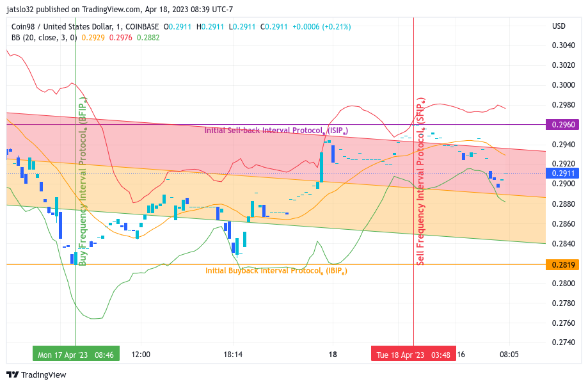The height and width of the screenshot is (386, 588).
Task: Click the 0.3000 price axis label
Action: click(564, 85)
